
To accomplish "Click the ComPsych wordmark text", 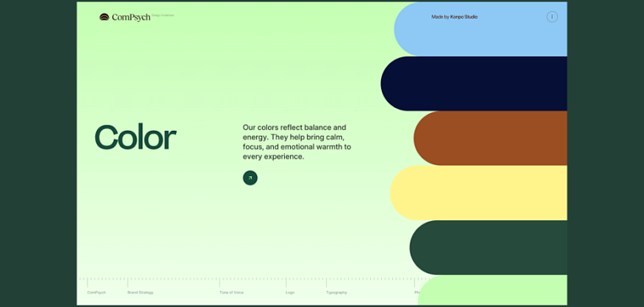I will (x=131, y=17).
